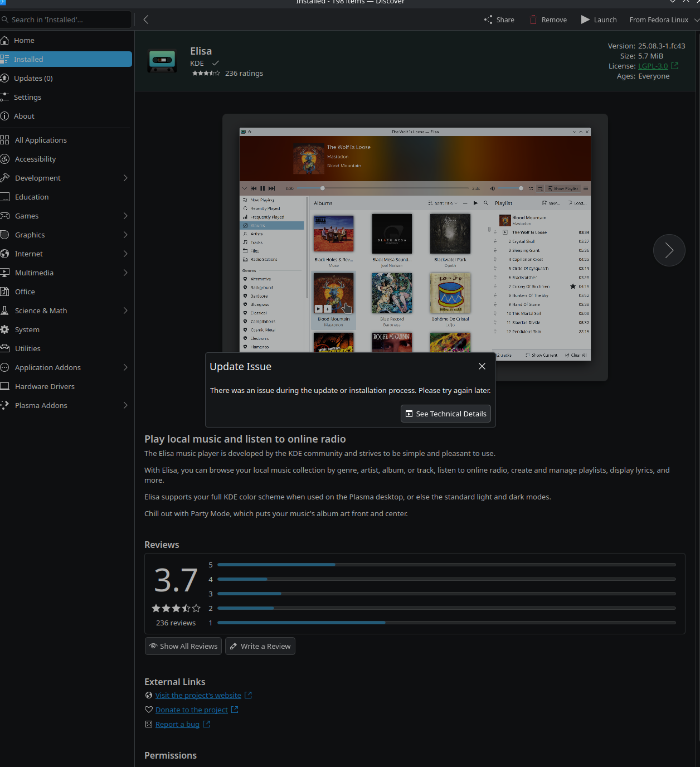Expand the Development category
The width and height of the screenshot is (700, 767).
click(x=125, y=178)
